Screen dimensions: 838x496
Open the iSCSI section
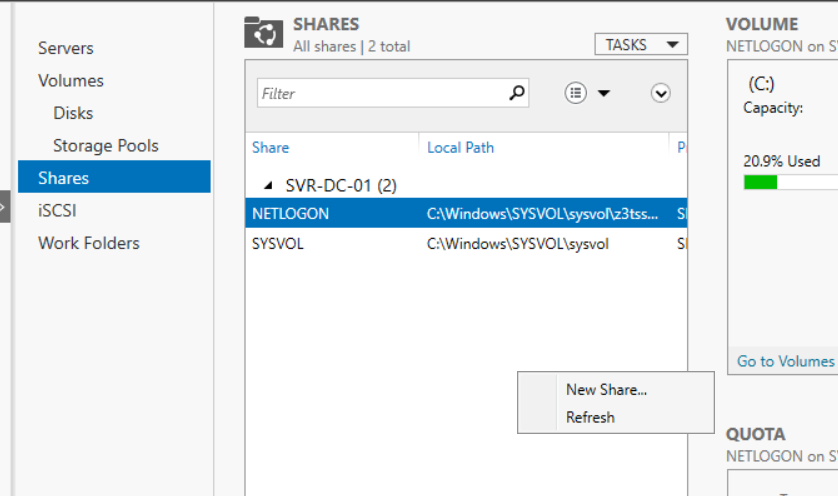pos(57,211)
